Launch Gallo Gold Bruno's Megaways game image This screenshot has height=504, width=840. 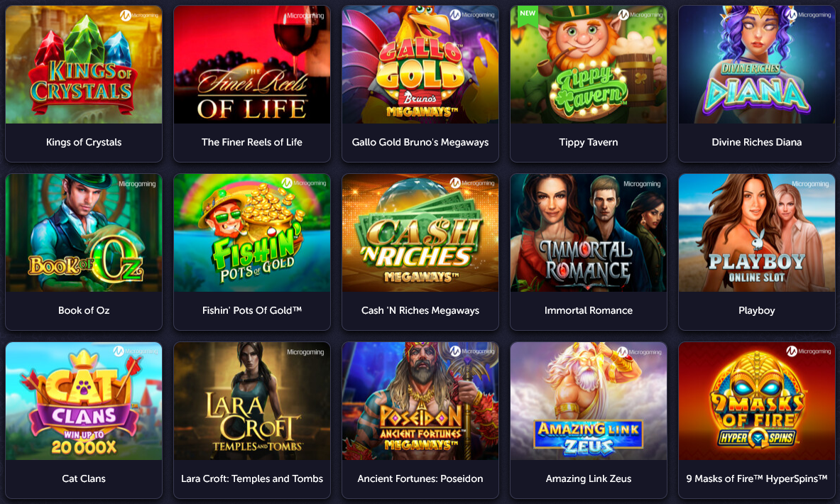pos(420,65)
